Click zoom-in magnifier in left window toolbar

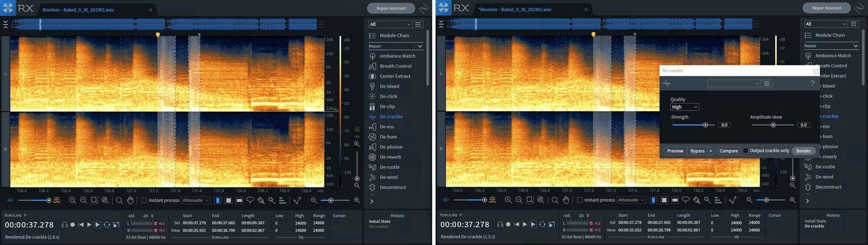click(72, 200)
